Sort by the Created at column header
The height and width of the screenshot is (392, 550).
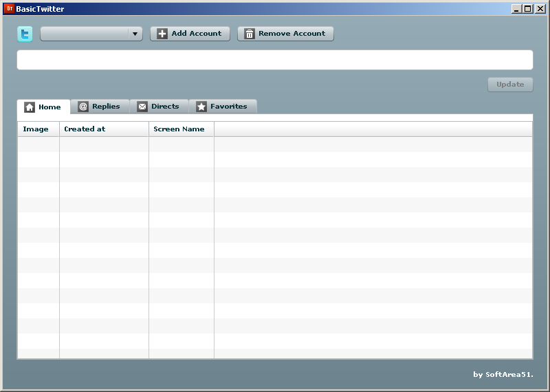(104, 129)
